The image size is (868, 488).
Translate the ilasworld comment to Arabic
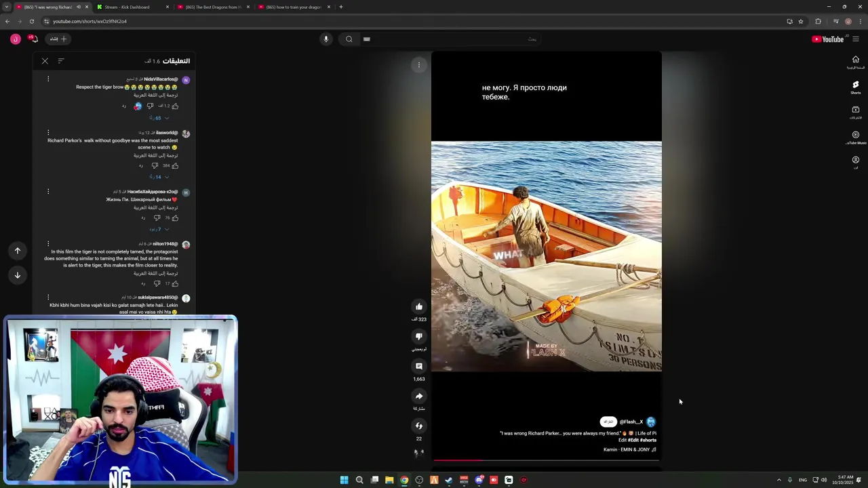click(155, 155)
